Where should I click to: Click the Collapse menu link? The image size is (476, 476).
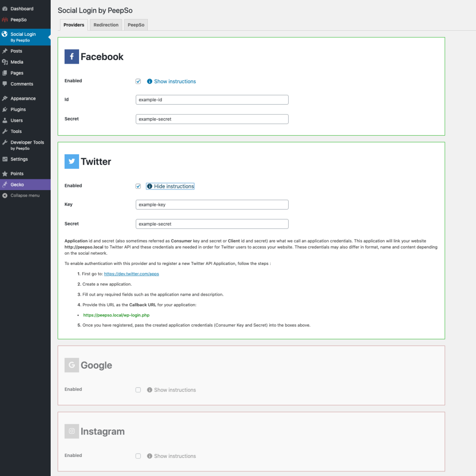25,196
